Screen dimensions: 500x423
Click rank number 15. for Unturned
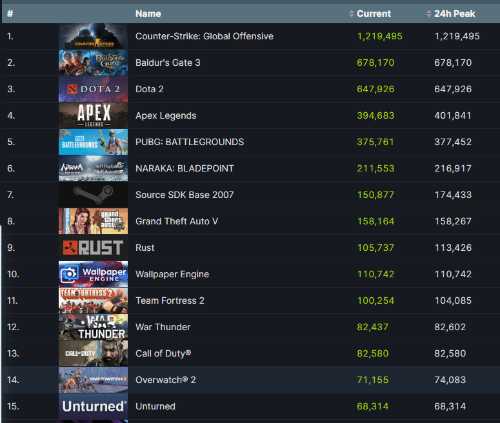13,406
